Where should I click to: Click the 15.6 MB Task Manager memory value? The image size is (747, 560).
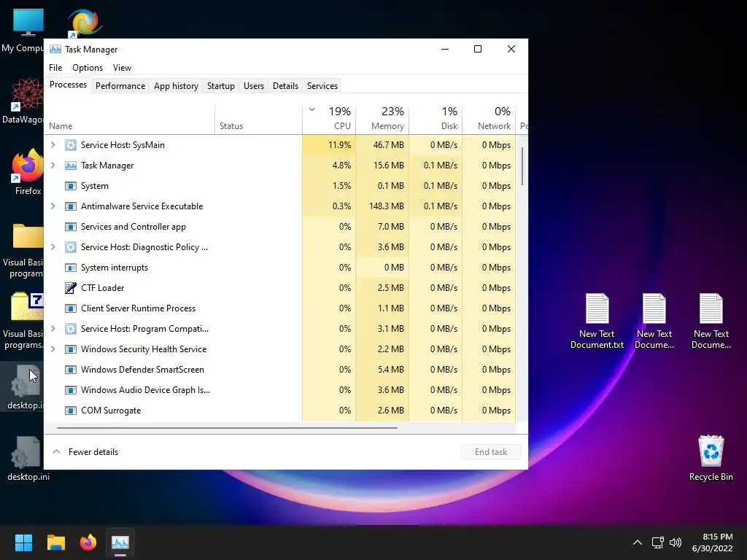(389, 166)
